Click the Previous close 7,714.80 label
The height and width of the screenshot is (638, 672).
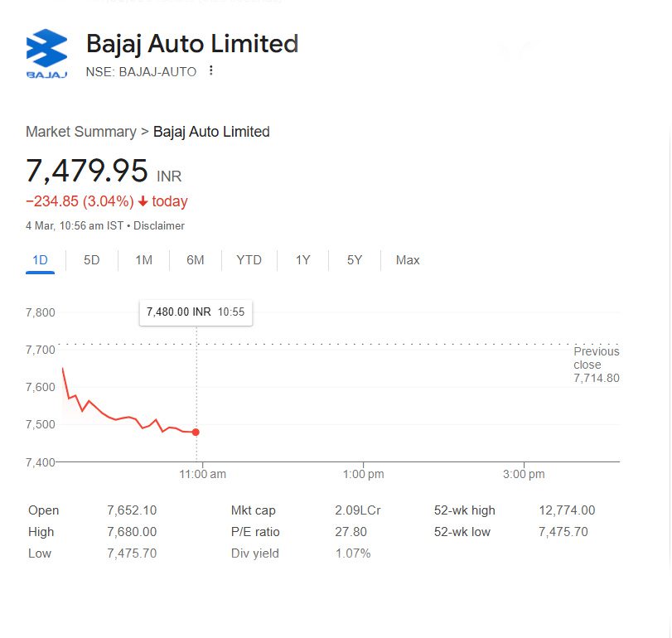(x=597, y=365)
